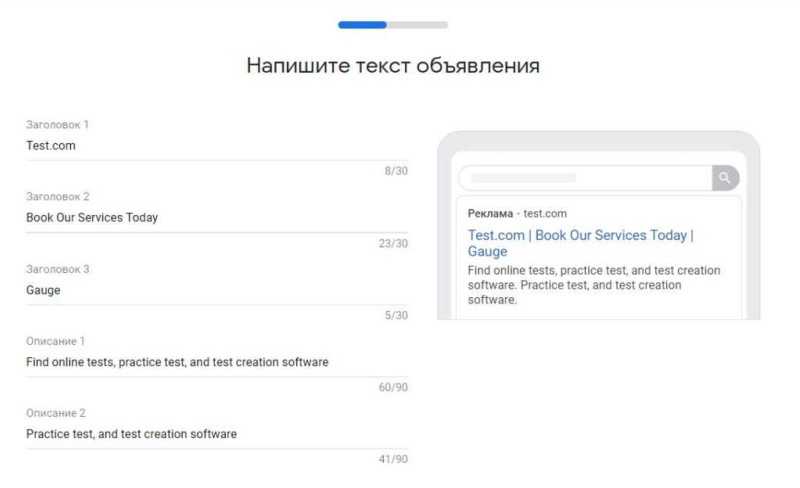This screenshot has height=488, width=800.
Task: Click the 5/30 character counter
Action: click(x=396, y=315)
